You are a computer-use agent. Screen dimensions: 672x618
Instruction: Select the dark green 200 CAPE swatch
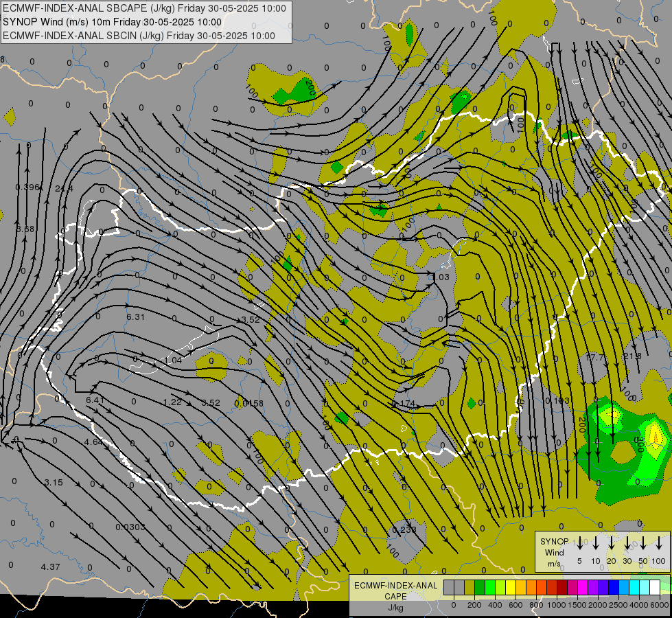(480, 588)
